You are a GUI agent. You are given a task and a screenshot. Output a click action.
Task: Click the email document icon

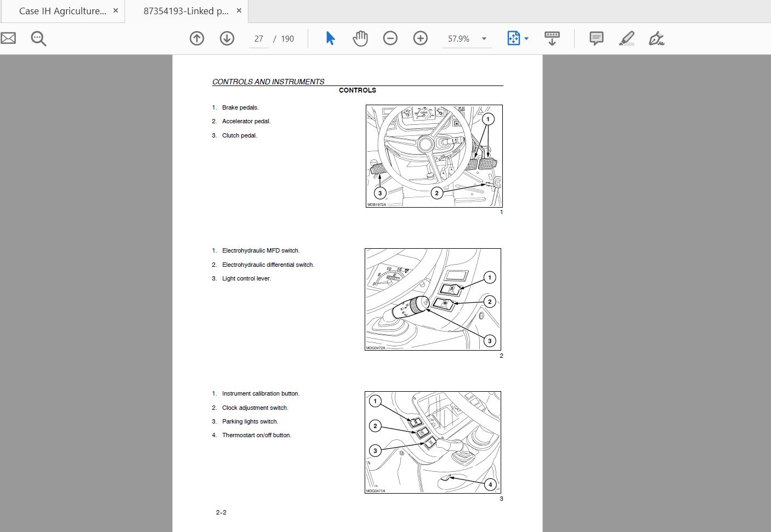point(8,38)
